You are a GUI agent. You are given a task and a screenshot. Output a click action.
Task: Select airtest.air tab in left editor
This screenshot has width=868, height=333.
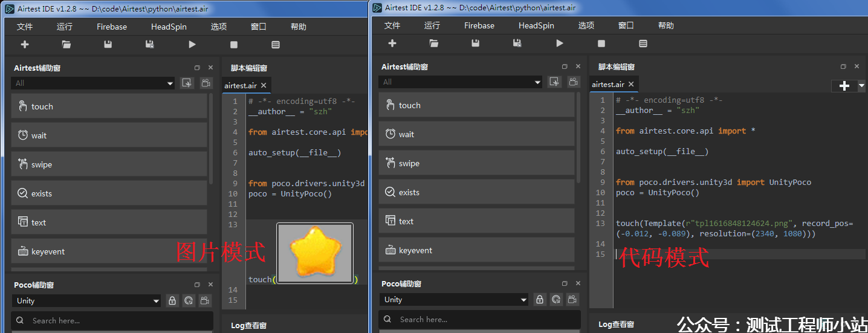coord(241,86)
